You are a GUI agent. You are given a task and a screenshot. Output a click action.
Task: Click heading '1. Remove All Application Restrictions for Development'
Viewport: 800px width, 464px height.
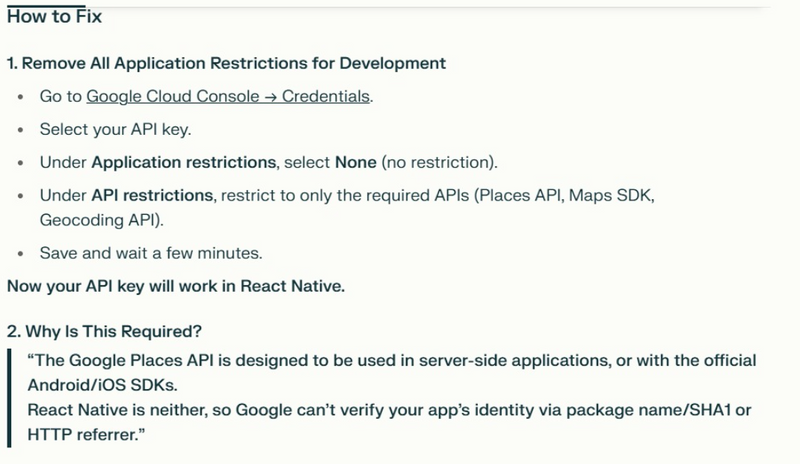point(226,63)
